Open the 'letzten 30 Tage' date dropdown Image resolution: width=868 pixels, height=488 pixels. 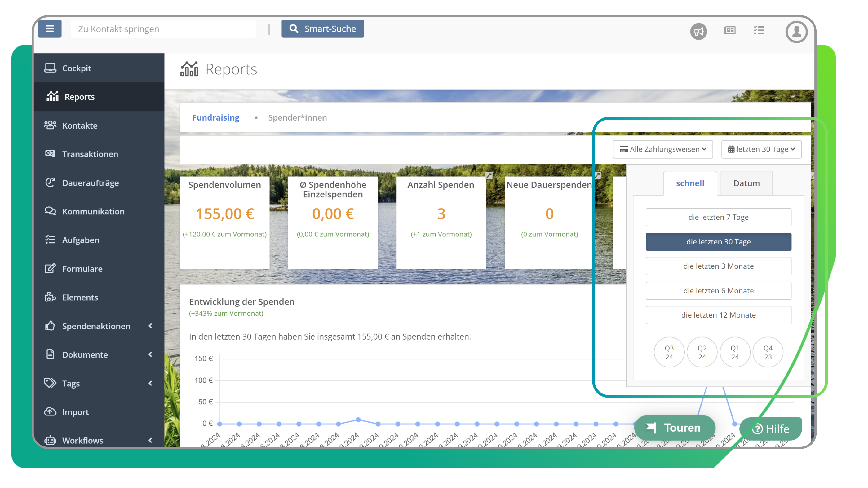[761, 149]
